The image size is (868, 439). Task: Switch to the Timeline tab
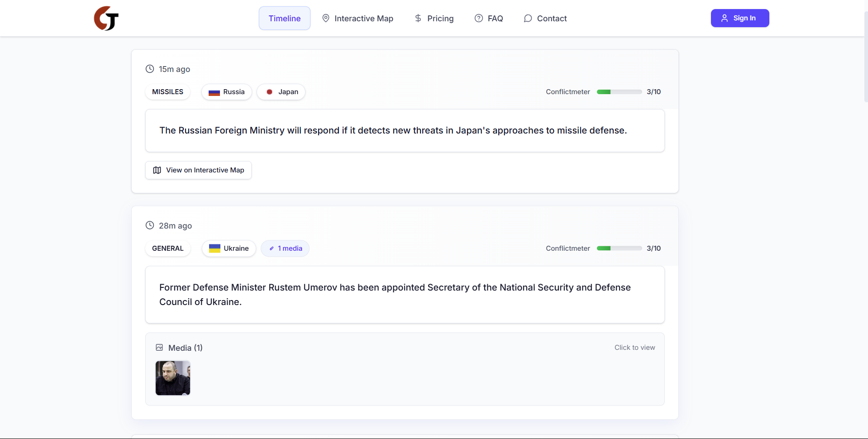click(x=284, y=19)
